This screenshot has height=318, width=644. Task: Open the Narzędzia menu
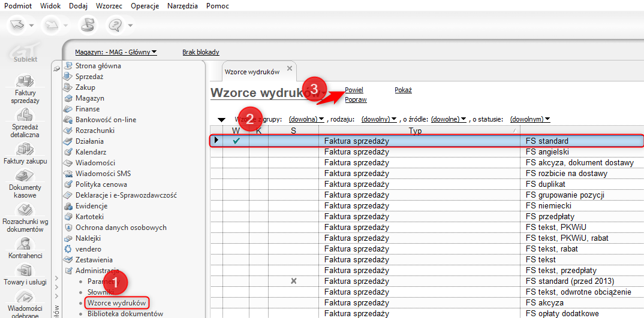183,5
